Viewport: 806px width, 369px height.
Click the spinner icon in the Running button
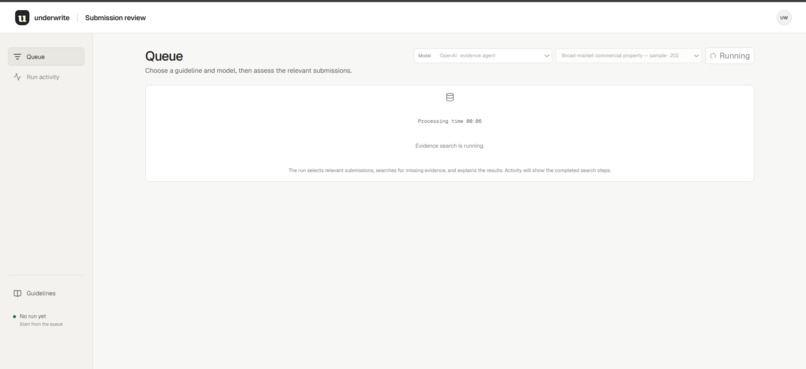click(x=713, y=56)
